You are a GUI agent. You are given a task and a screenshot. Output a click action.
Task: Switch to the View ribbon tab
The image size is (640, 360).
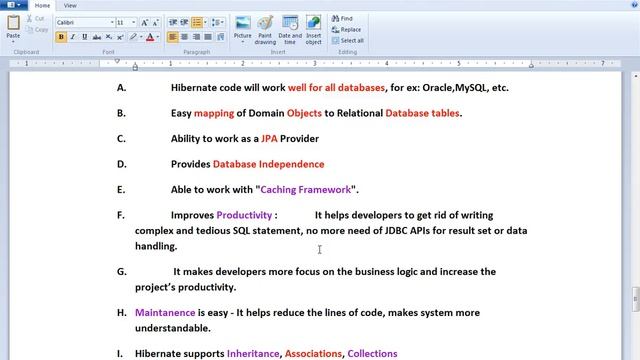[70, 6]
